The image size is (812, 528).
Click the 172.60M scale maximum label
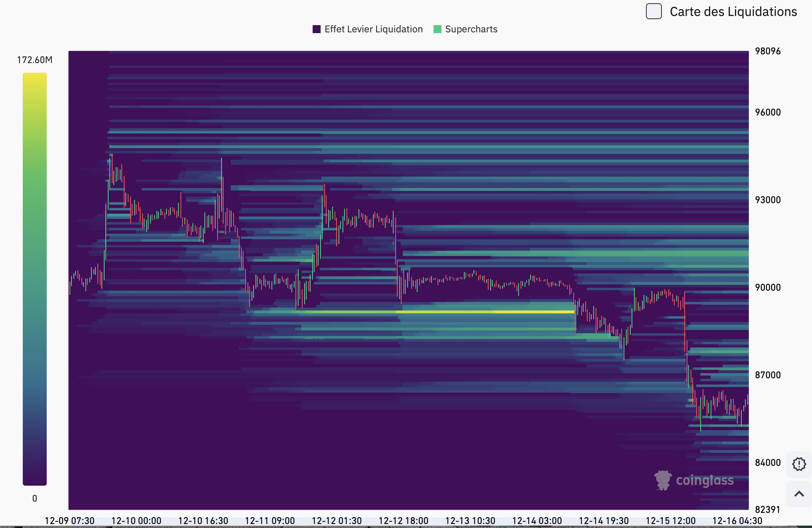[x=35, y=60]
